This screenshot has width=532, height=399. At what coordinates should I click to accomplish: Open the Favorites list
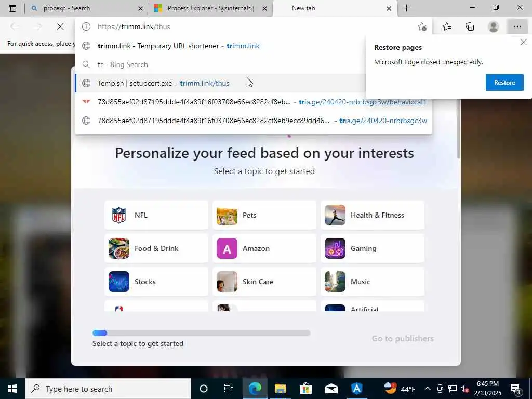(447, 26)
